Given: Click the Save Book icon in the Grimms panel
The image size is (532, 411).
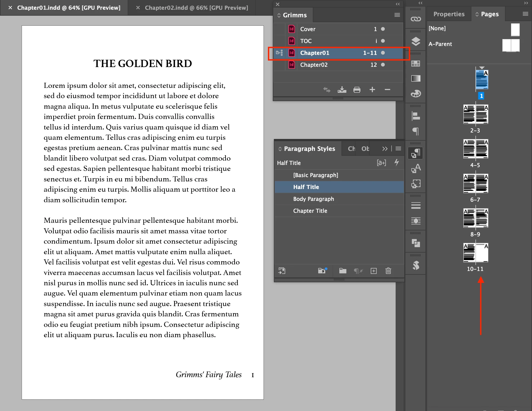Looking at the screenshot, I should (x=342, y=90).
